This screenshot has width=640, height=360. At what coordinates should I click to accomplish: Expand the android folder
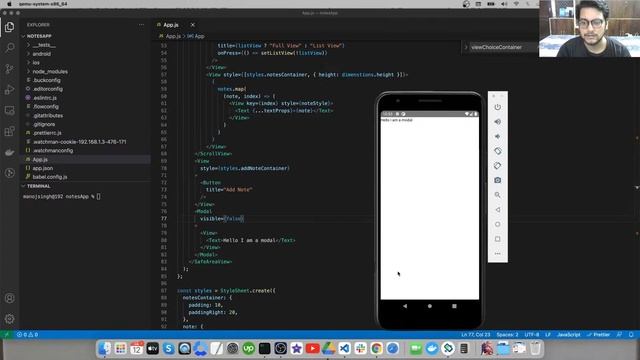point(42,54)
